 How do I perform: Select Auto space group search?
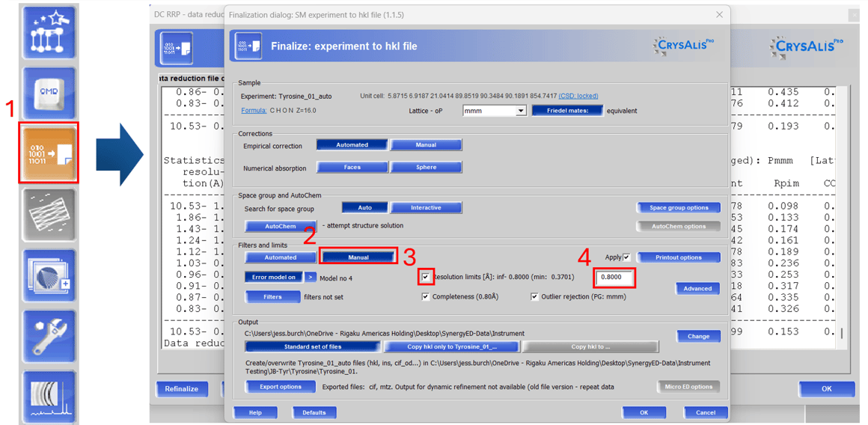pyautogui.click(x=364, y=207)
